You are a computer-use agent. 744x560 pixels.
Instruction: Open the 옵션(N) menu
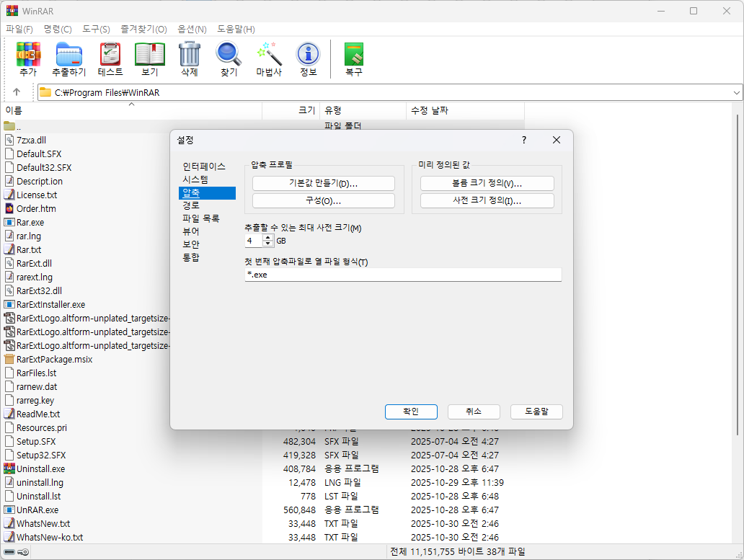192,30
